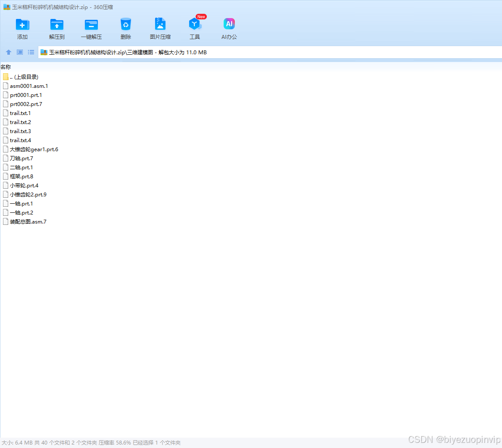Image resolution: width=502 pixels, height=448 pixels.
Task: Switch to the list view icon
Action: [31, 52]
